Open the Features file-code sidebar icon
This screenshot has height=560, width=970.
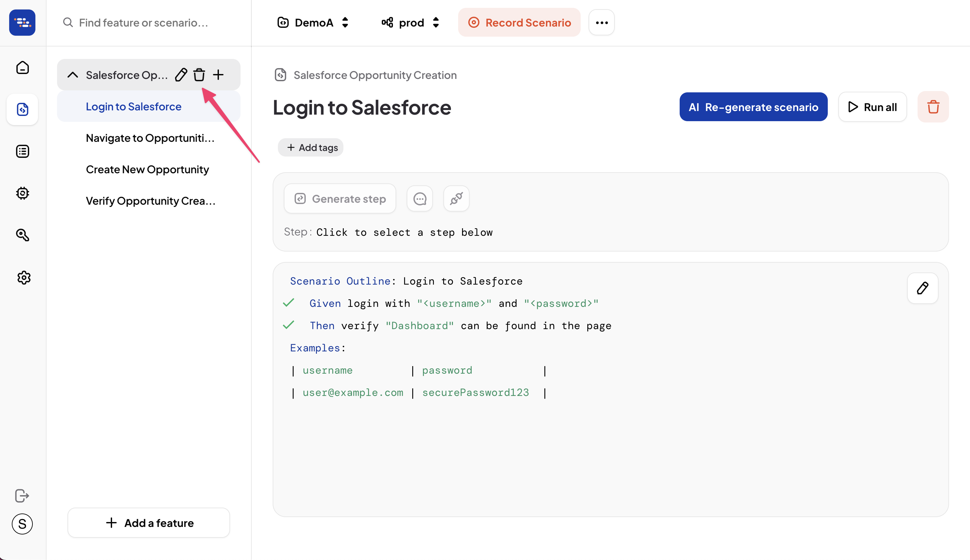[x=23, y=109]
